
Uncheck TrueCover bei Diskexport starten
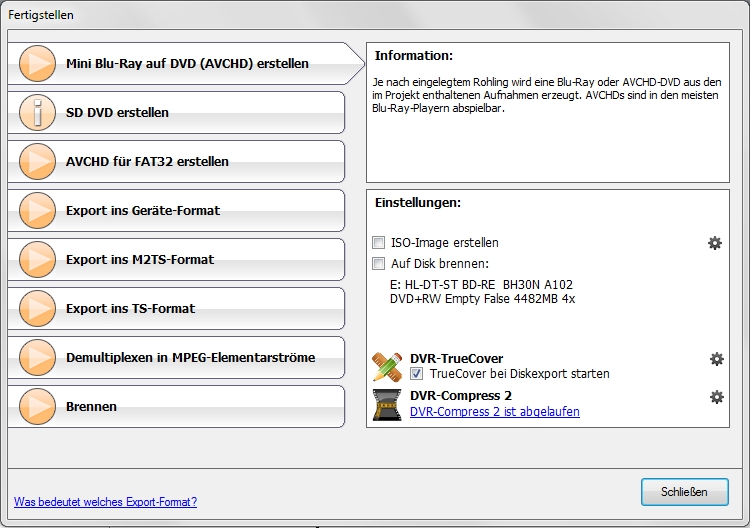(x=416, y=374)
